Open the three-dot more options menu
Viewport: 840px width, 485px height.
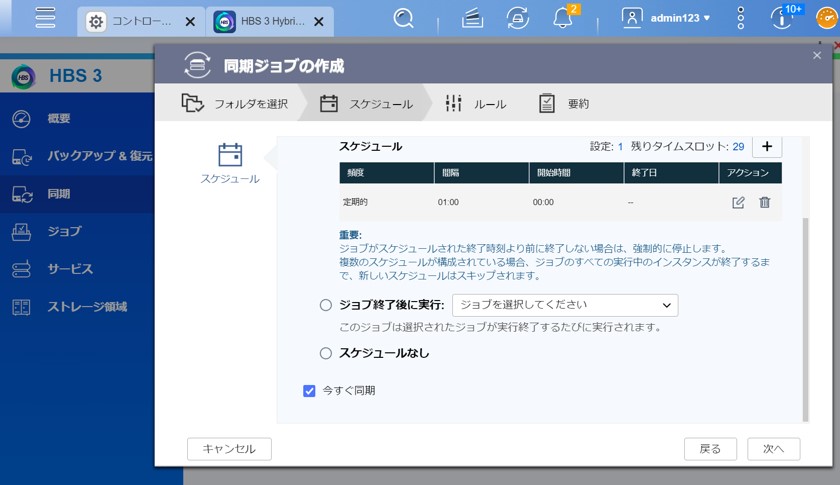pyautogui.click(x=741, y=18)
